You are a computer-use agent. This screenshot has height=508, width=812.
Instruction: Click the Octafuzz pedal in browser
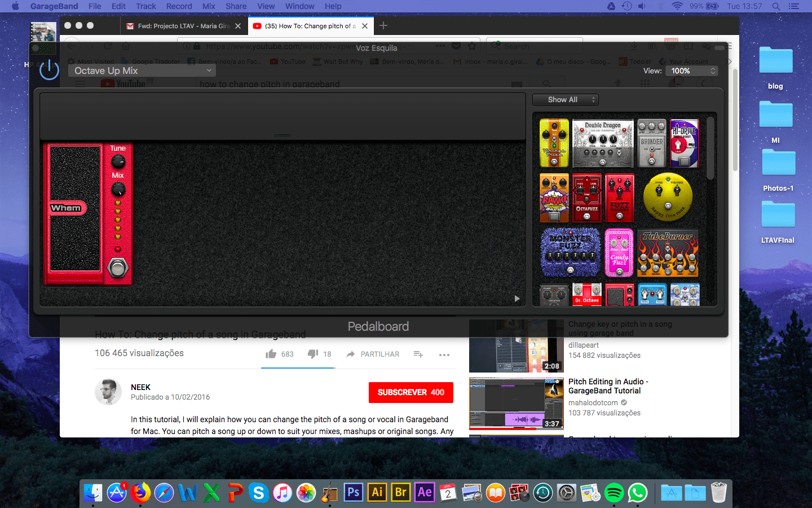point(587,198)
